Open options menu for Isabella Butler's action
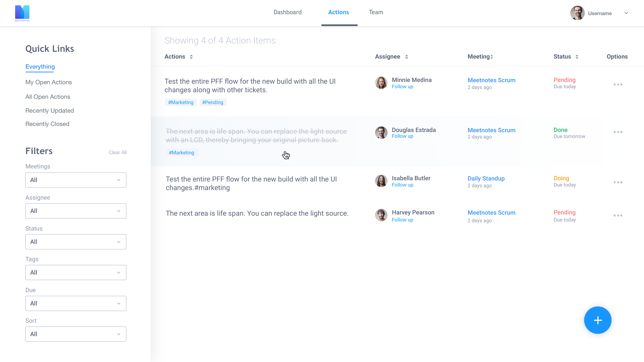The height and width of the screenshot is (362, 644). (618, 182)
